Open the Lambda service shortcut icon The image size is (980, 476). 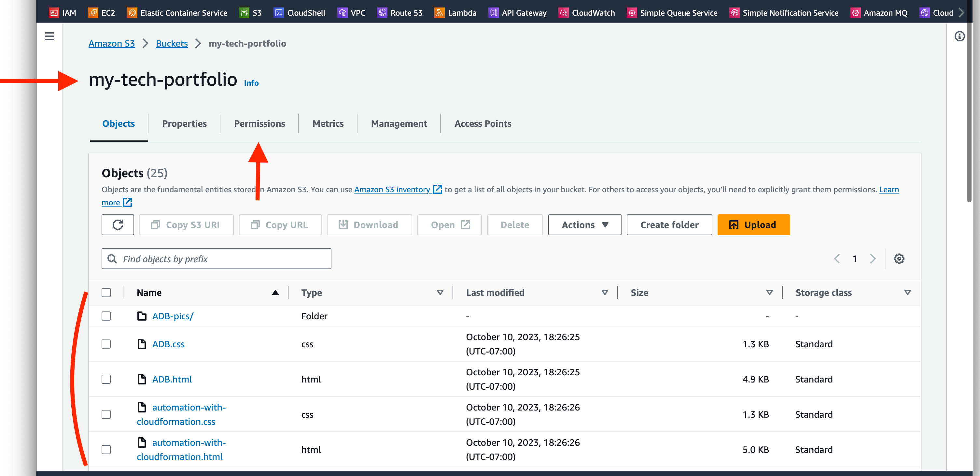[x=440, y=13]
